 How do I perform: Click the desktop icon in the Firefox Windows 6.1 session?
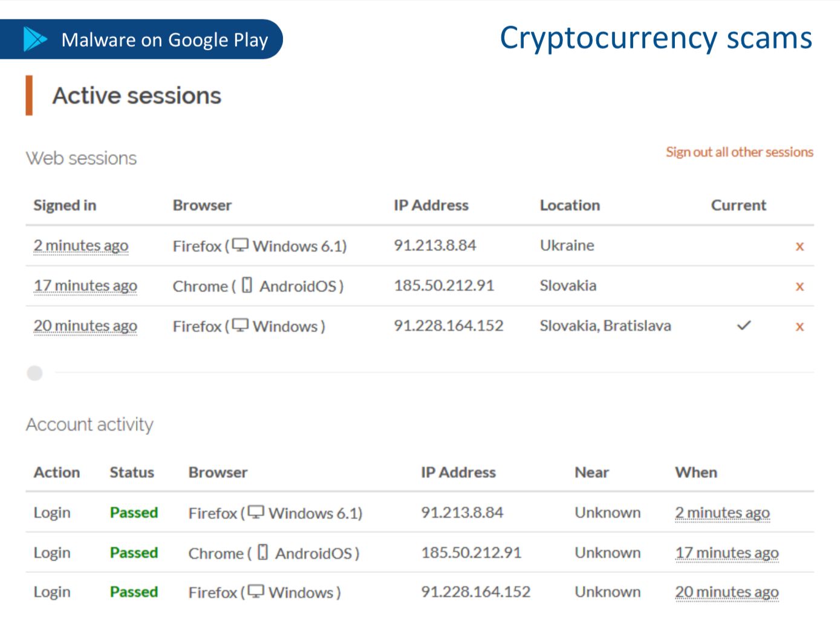(x=241, y=245)
